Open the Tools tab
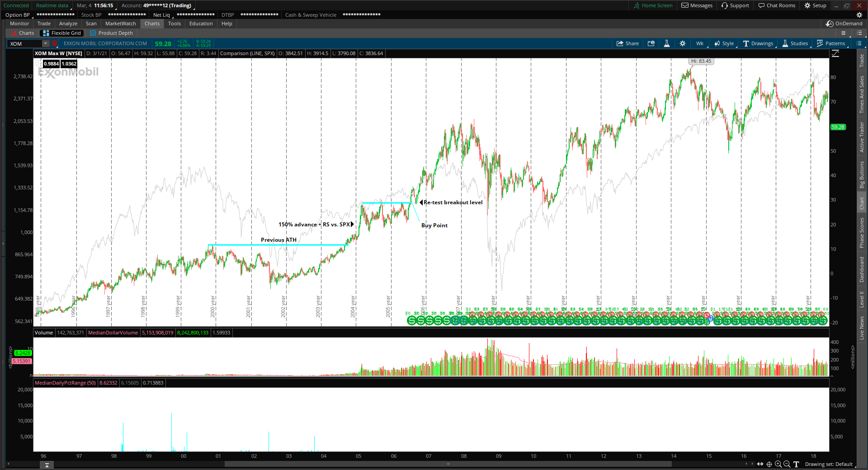 175,23
